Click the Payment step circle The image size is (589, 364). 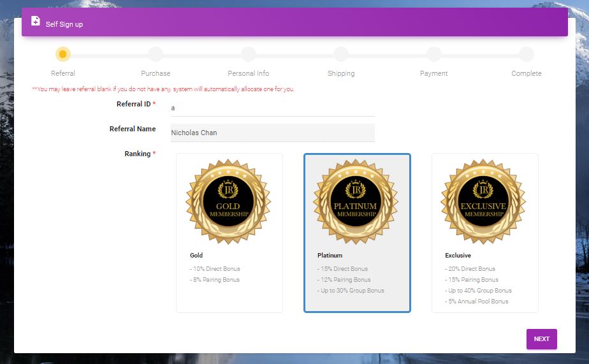[x=434, y=54]
